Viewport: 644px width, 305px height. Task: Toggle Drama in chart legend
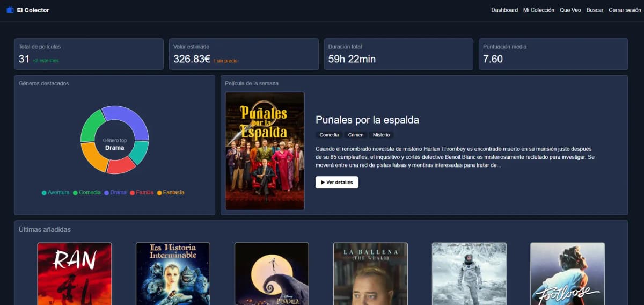click(x=115, y=192)
